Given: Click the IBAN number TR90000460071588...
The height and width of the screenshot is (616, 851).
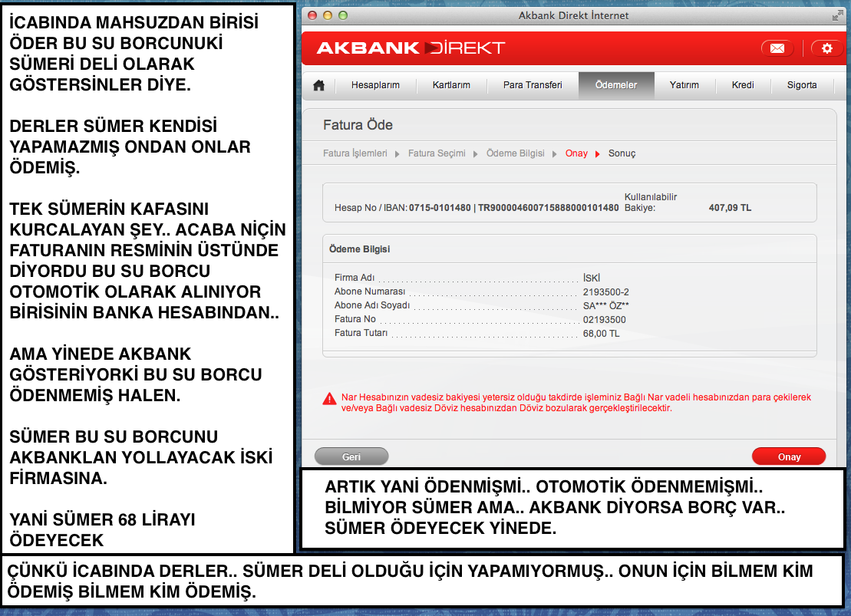Looking at the screenshot, I should pyautogui.click(x=548, y=208).
